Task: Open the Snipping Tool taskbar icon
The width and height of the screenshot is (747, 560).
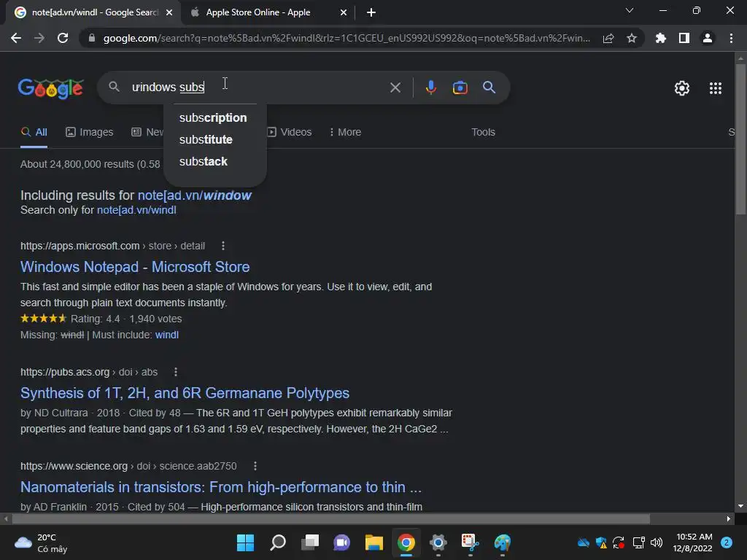Action: 471,542
